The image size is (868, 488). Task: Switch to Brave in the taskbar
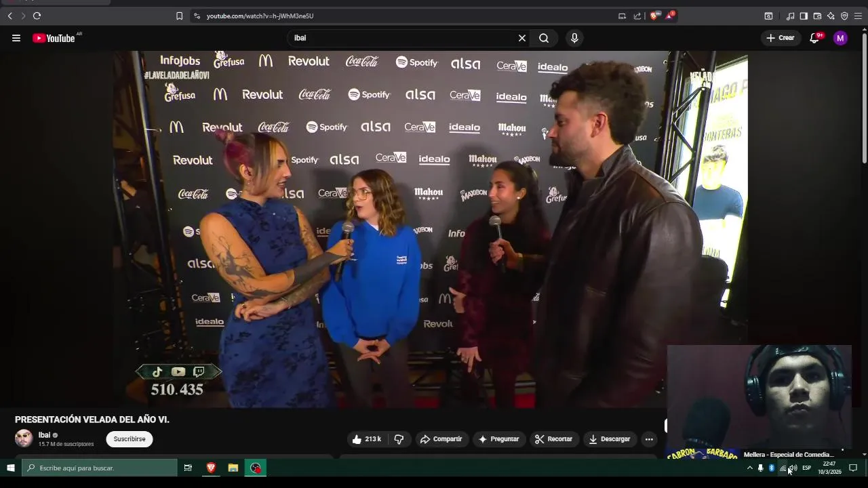click(x=211, y=468)
